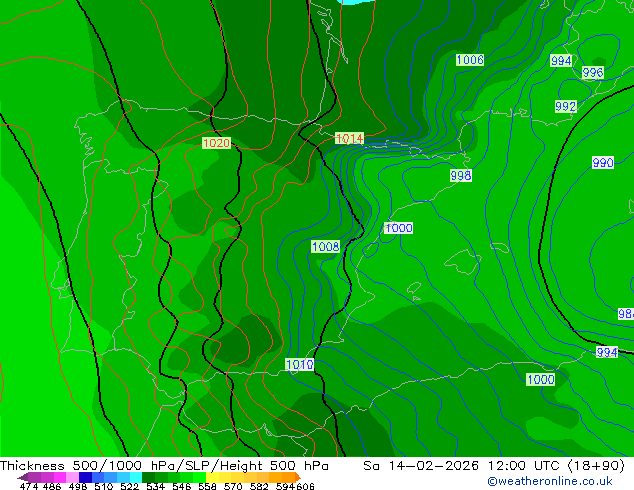Open the weatheronline.co.uk copyright link
This screenshot has height=490, width=634.
pos(549,481)
